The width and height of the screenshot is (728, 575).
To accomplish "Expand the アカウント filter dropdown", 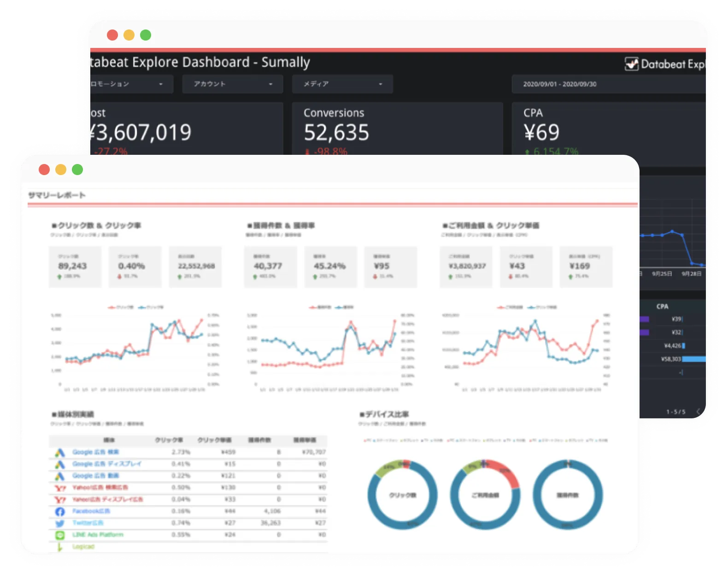I will pyautogui.click(x=233, y=84).
